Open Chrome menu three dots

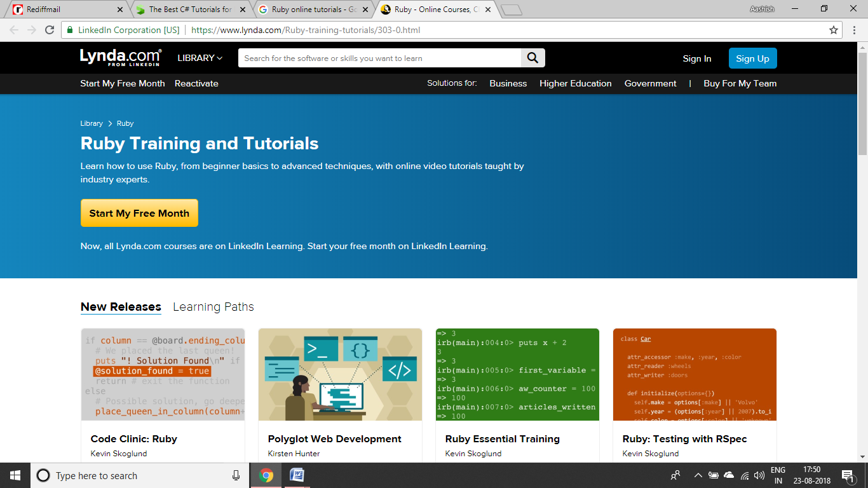pos(855,30)
